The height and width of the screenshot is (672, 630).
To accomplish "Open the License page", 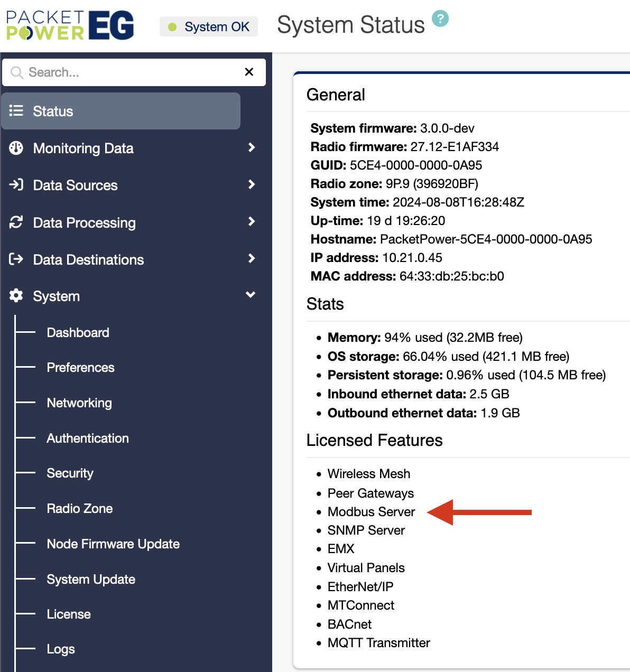I will tap(69, 614).
